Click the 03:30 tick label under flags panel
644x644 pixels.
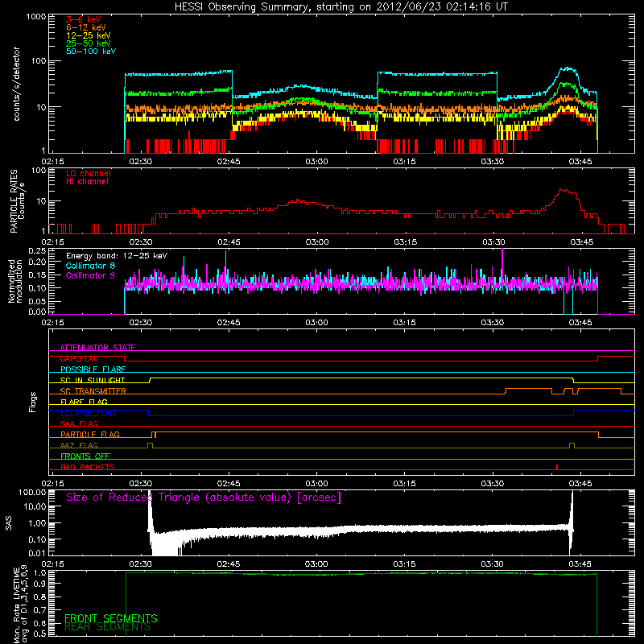(x=493, y=484)
